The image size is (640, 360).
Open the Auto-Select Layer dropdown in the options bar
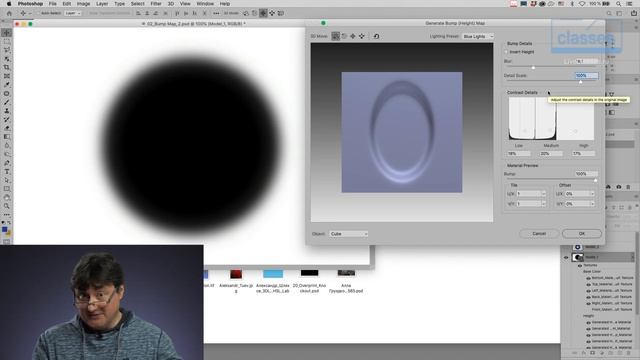point(73,13)
